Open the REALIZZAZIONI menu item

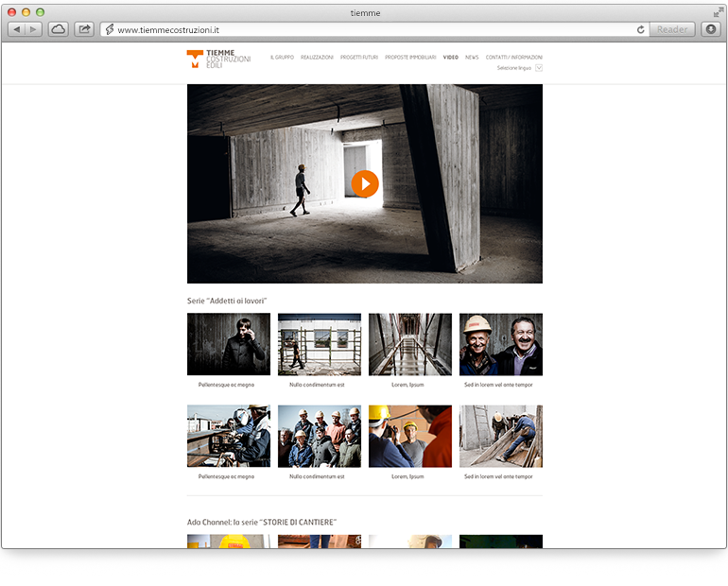click(x=317, y=58)
